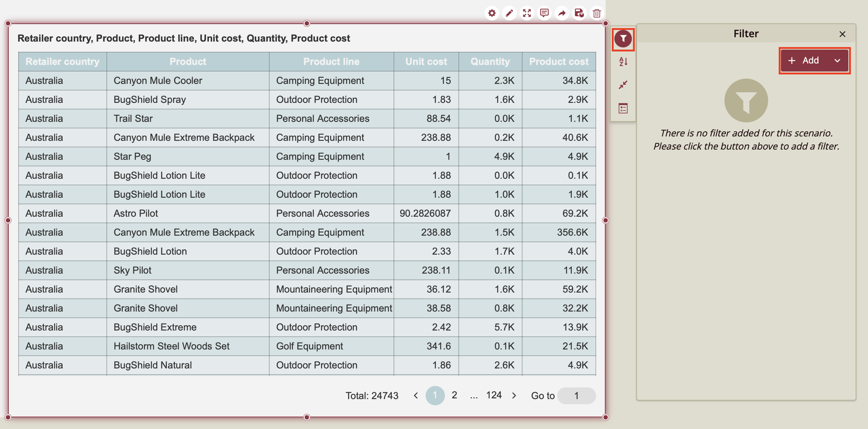The height and width of the screenshot is (429, 868).
Task: Select page 2 in pagination
Action: [454, 395]
